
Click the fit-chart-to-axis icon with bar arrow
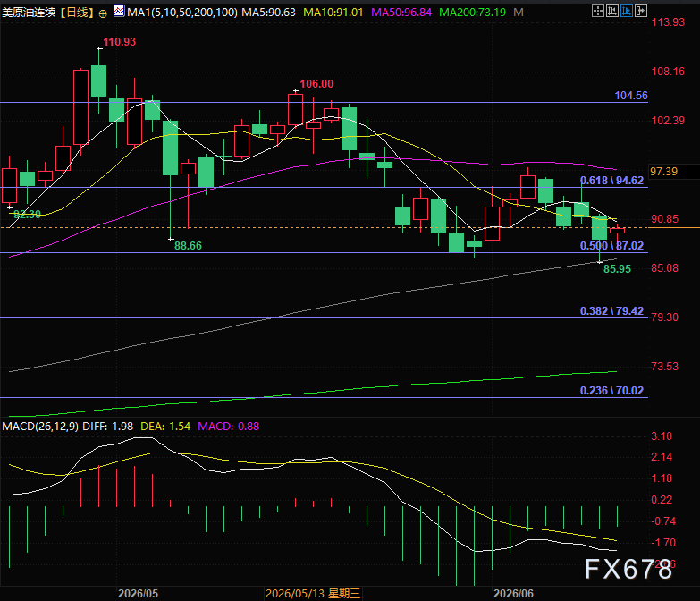pos(612,11)
